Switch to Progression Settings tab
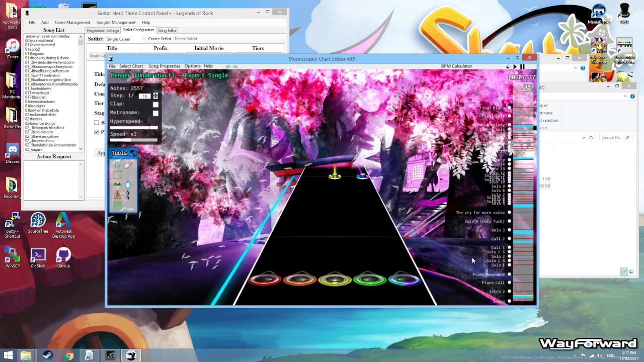The width and height of the screenshot is (644, 362). click(x=103, y=31)
